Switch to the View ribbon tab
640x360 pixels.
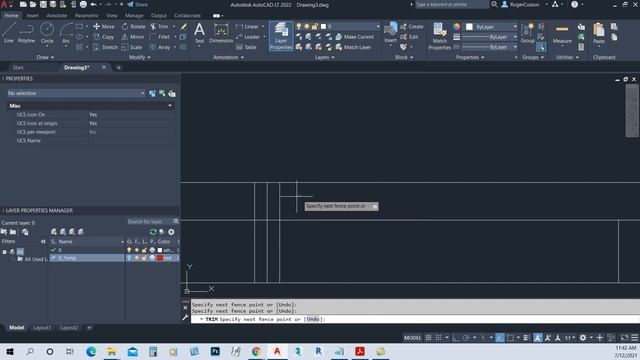(x=111, y=16)
